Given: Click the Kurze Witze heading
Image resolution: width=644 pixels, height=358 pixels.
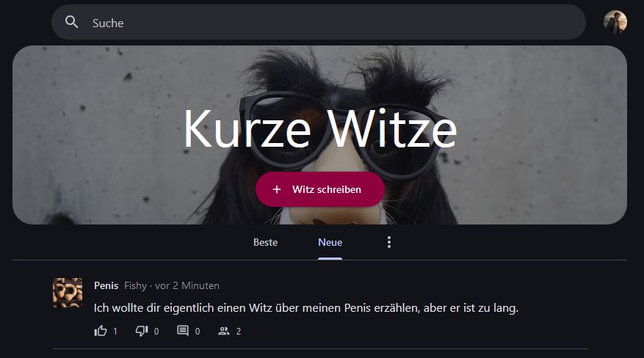Looking at the screenshot, I should tap(320, 128).
